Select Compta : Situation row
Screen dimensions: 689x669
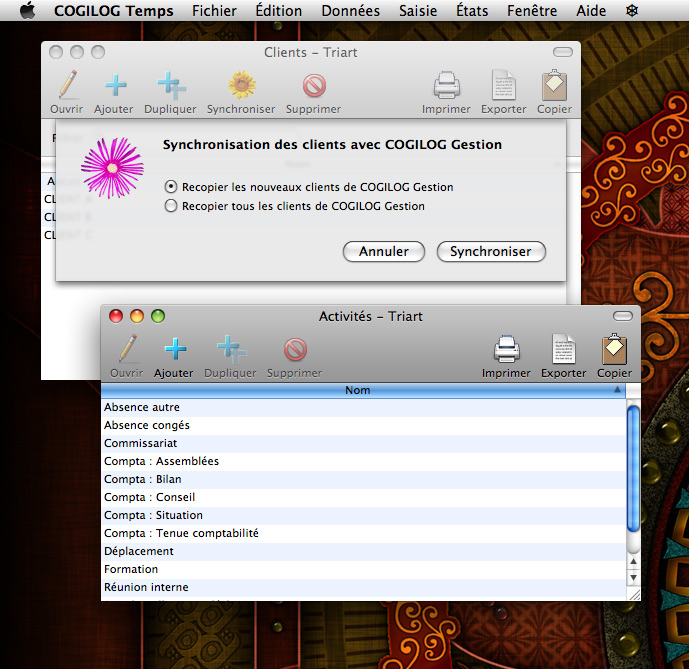point(363,516)
